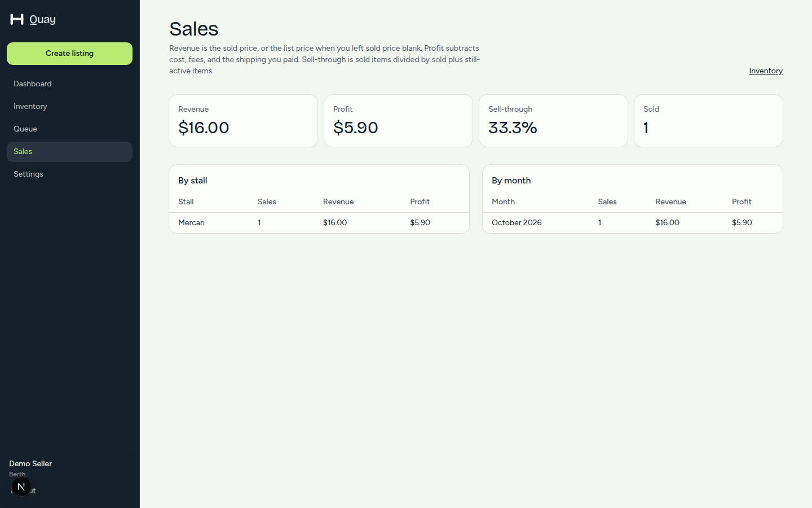Click the Revenue column header in By stall

tap(338, 202)
